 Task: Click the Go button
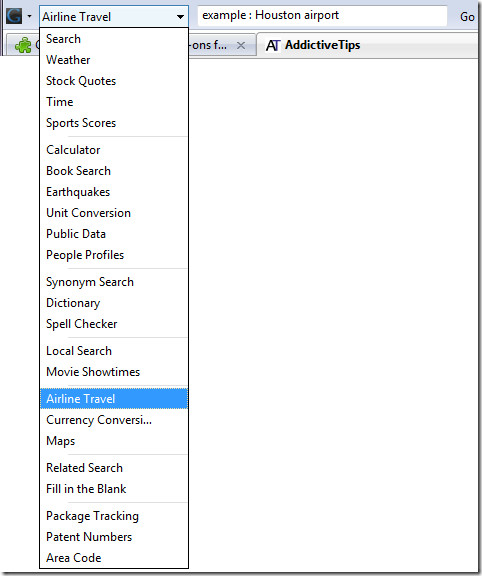tap(467, 17)
